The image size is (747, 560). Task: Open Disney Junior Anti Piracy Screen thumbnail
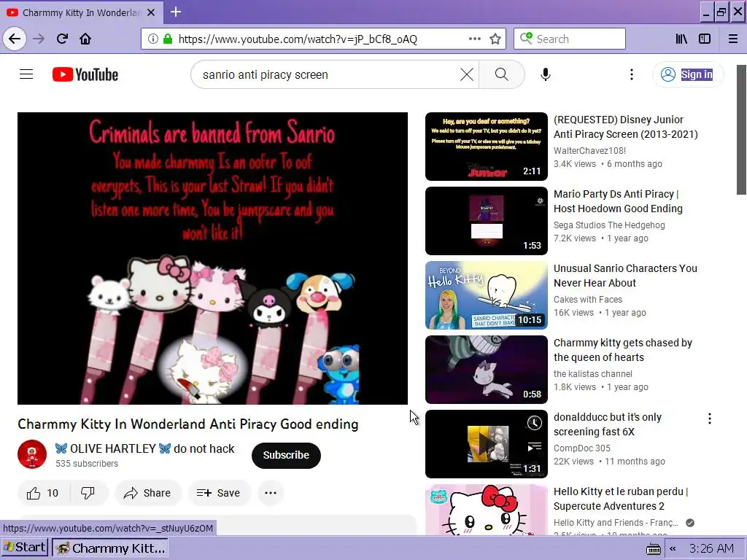click(487, 146)
